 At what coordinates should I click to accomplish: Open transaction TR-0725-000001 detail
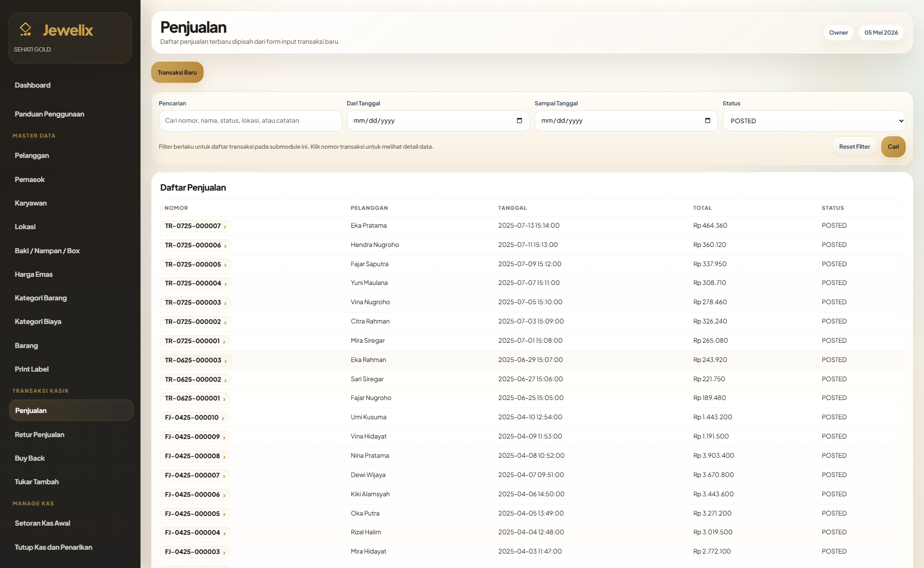click(195, 341)
